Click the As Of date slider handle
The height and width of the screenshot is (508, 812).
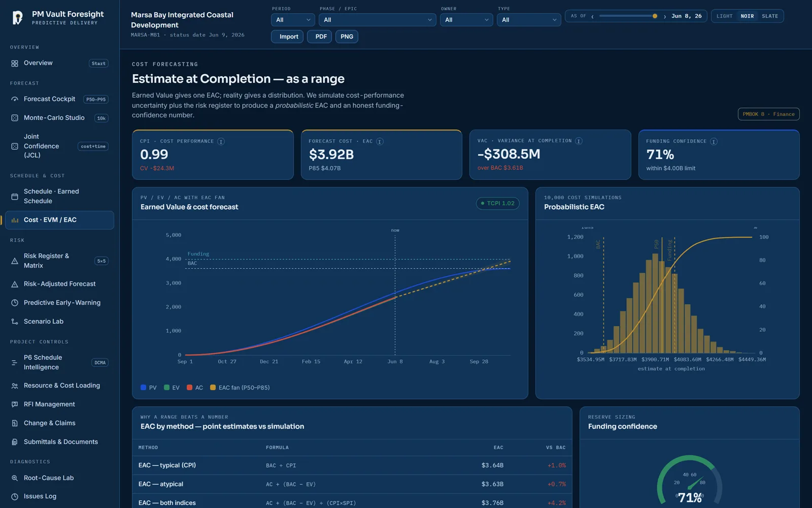[x=655, y=16]
